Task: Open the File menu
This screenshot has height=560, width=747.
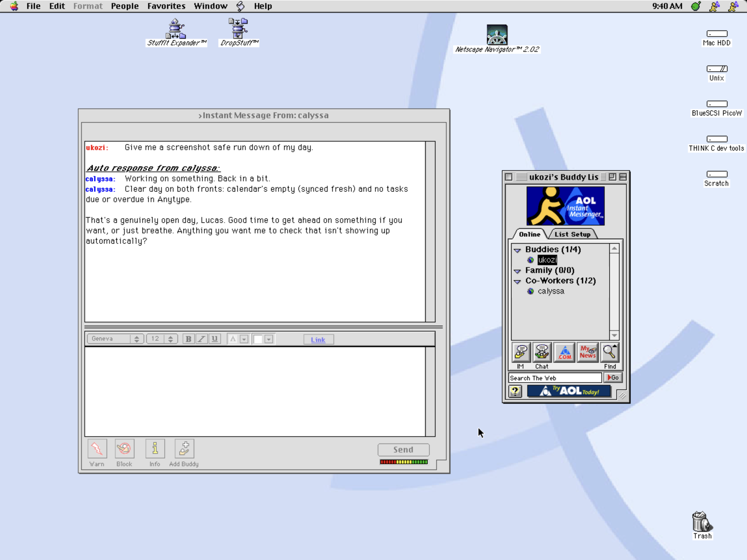Action: point(33,6)
